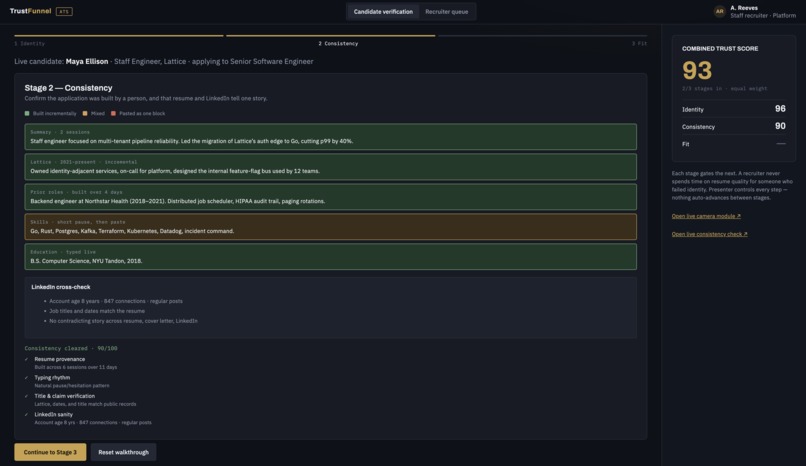
Task: Click the Identity score row value 96
Action: pos(780,109)
